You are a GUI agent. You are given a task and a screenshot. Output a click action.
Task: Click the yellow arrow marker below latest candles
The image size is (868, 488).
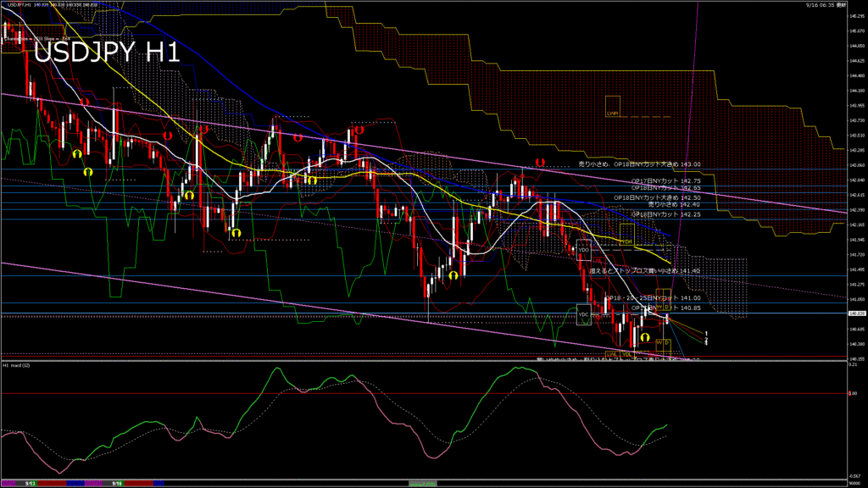[x=645, y=336]
